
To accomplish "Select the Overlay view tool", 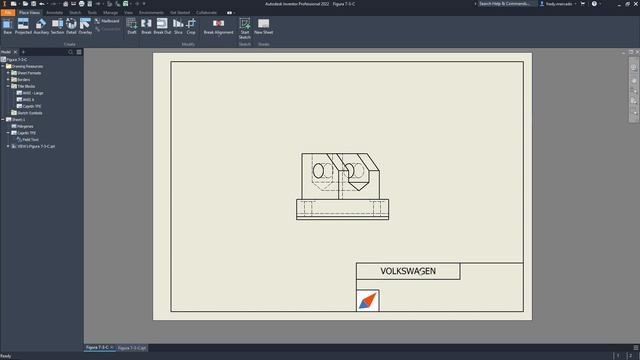I will pyautogui.click(x=85, y=26).
